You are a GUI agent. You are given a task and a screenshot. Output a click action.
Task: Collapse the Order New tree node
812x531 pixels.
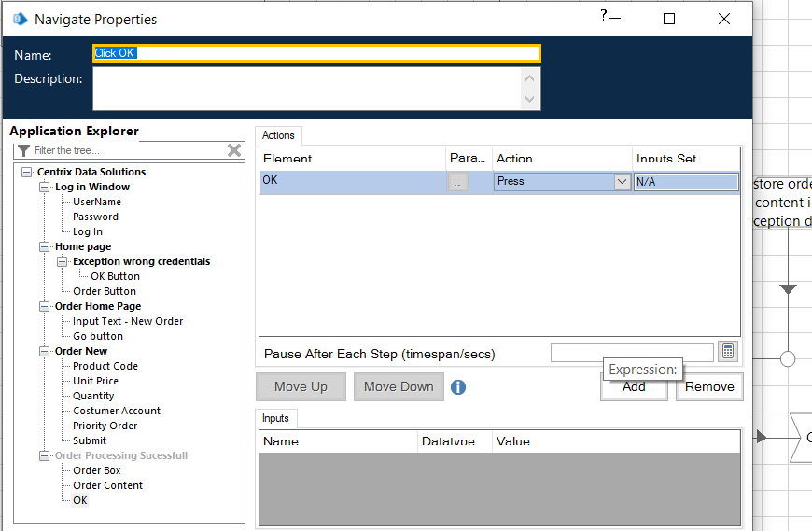click(45, 351)
